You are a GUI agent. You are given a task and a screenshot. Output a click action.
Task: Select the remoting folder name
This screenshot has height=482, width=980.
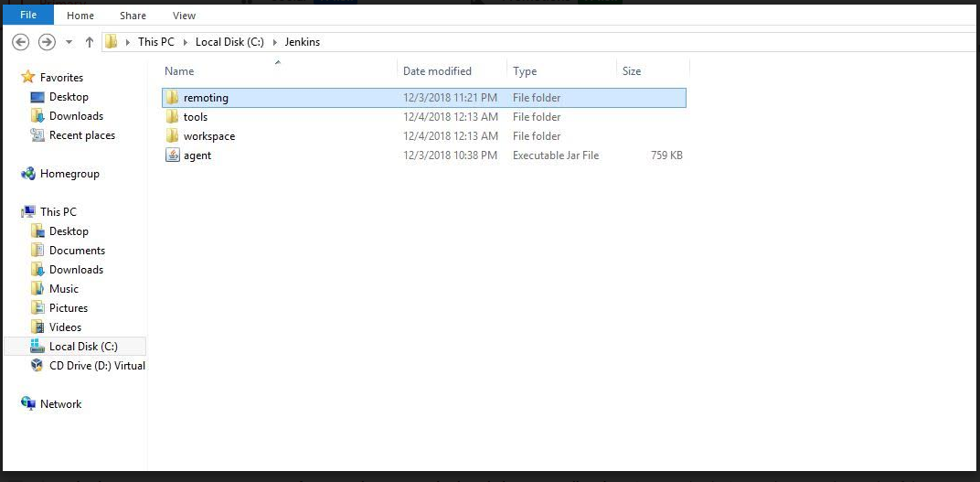coord(206,98)
